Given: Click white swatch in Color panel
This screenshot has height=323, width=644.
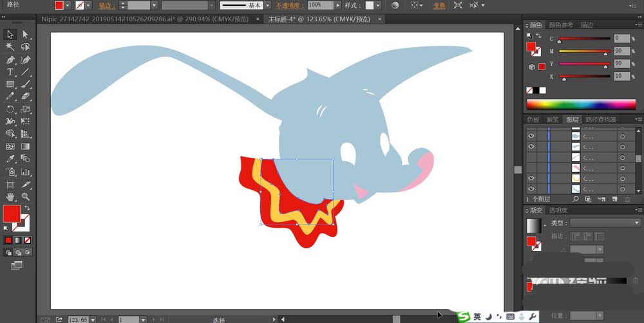Looking at the screenshot, I should (x=543, y=90).
